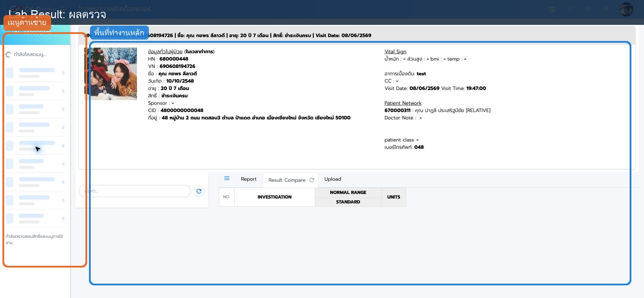Screen dimensions: 644x298
Task: Open the user profile avatar with eye picture
Action: 626,9
